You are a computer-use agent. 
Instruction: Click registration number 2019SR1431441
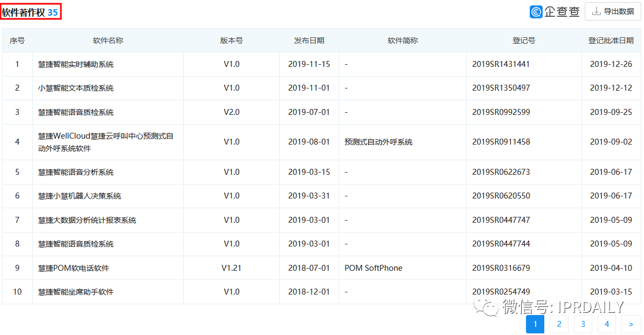pyautogui.click(x=501, y=64)
